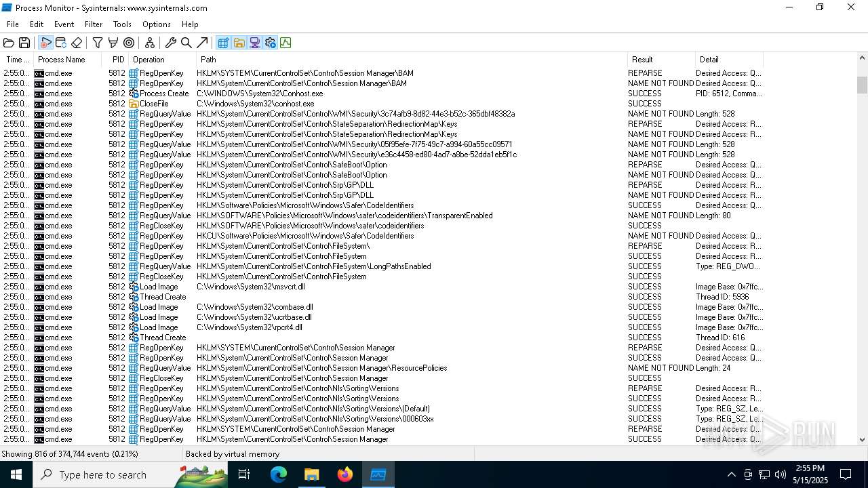Viewport: 868px width, 488px height.
Task: Expand the system tray hidden icons chevron
Action: tap(731, 474)
